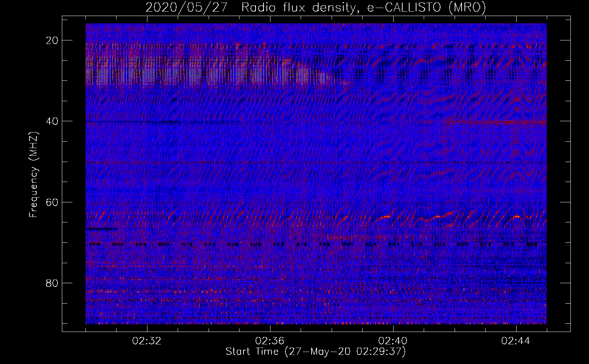589x364 pixels.
Task: Click the 02:36 time tick label
Action: pyautogui.click(x=270, y=341)
